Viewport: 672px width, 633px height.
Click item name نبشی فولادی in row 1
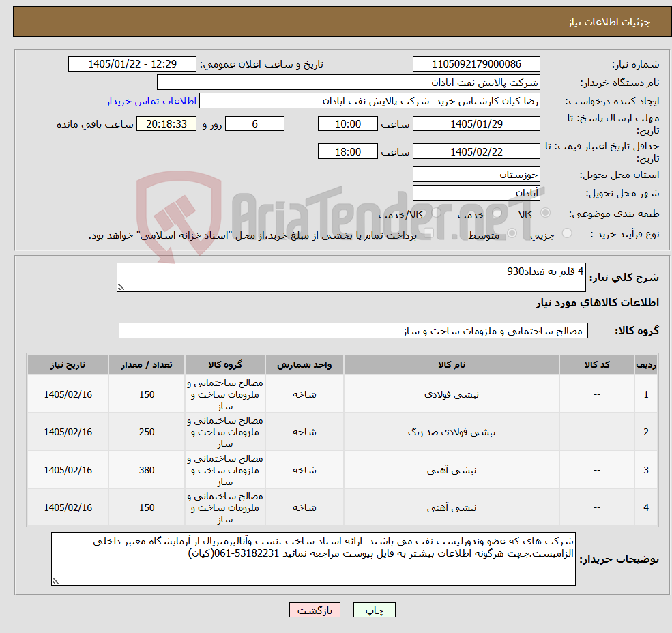[451, 394]
